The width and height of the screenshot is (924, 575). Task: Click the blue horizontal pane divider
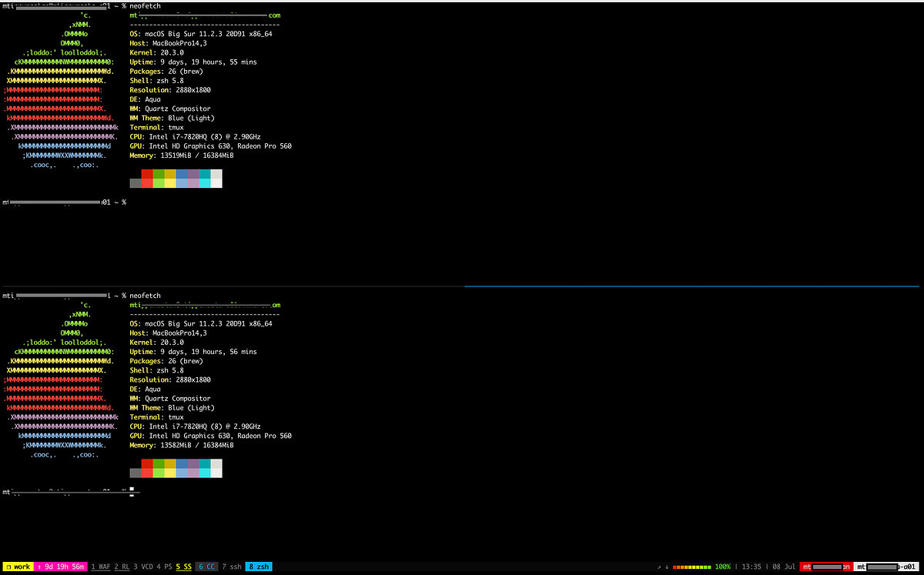pos(693,286)
